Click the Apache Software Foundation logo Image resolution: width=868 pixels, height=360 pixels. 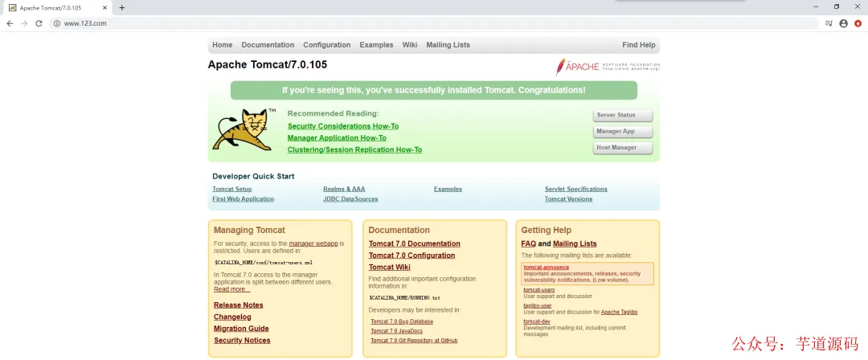(608, 67)
